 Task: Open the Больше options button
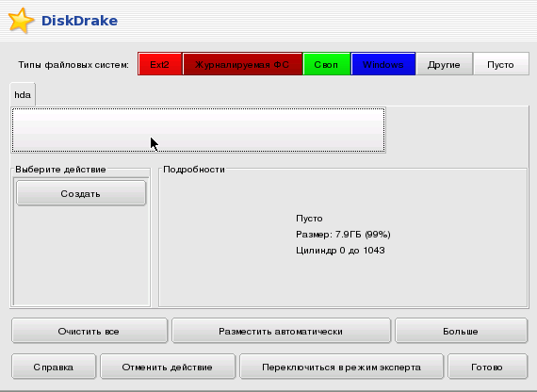pyautogui.click(x=461, y=331)
